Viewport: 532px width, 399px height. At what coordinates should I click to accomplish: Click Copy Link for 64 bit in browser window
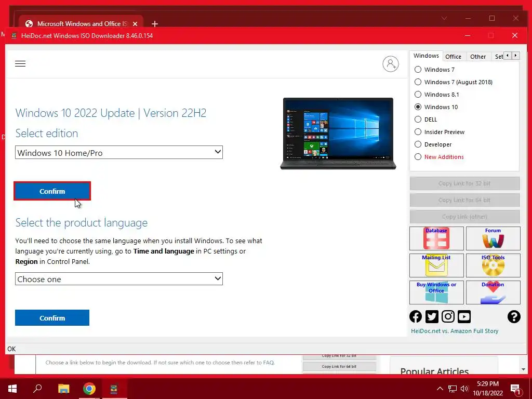pyautogui.click(x=339, y=366)
